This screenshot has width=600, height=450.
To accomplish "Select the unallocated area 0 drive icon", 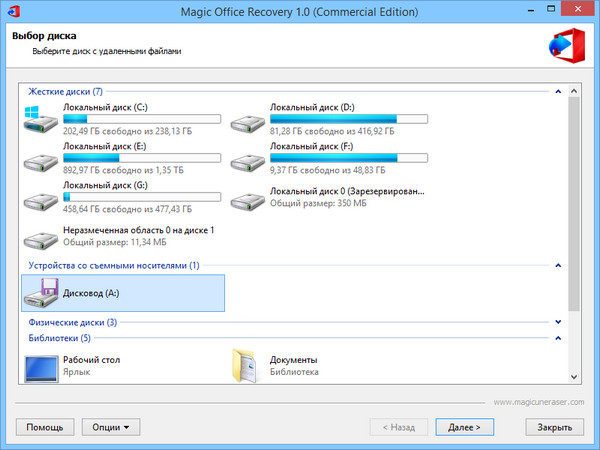I will pyautogui.click(x=41, y=240).
